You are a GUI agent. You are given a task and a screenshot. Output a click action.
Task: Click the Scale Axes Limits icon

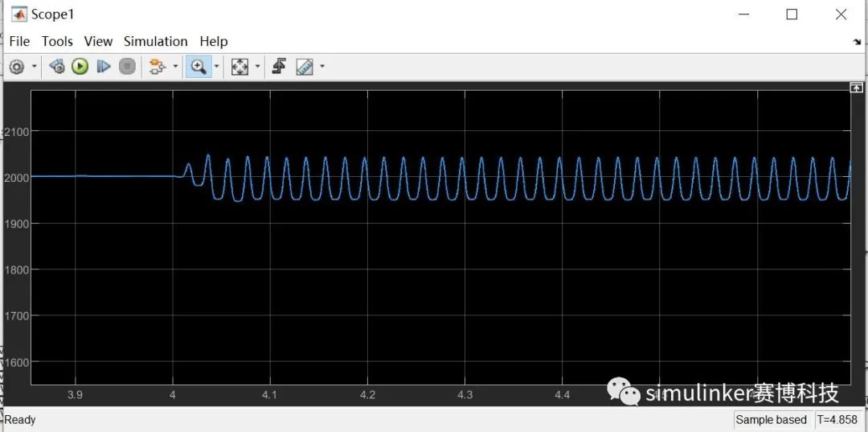pyautogui.click(x=240, y=67)
